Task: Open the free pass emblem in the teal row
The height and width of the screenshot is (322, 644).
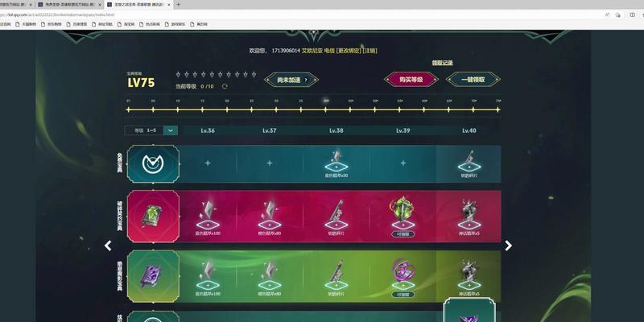Action: coord(153,163)
